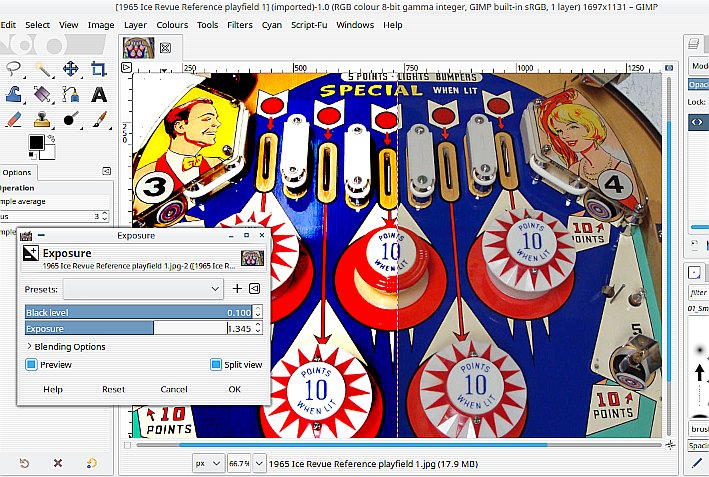The height and width of the screenshot is (477, 709).
Task: Open the layer Mode dropdown
Action: pos(699,66)
